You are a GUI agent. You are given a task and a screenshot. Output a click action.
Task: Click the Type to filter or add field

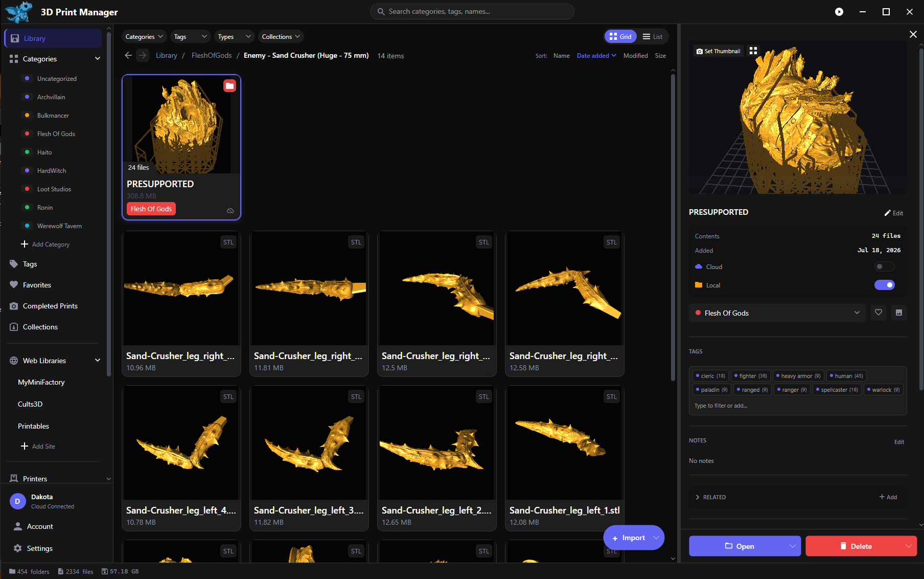[797, 406]
